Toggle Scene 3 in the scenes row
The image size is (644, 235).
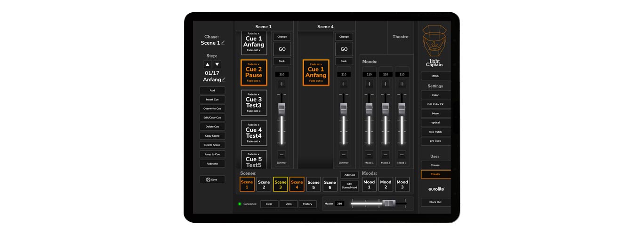tap(280, 184)
